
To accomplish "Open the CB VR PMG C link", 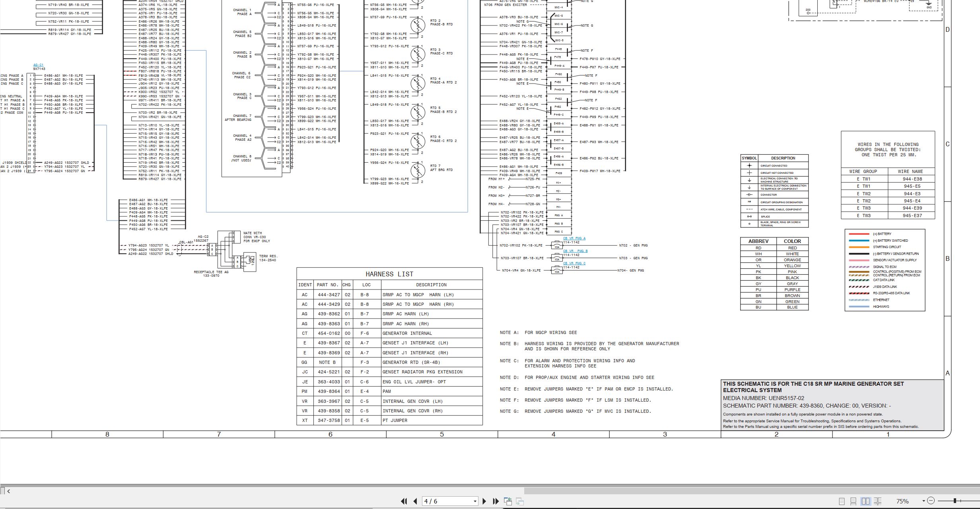I will click(x=574, y=263).
